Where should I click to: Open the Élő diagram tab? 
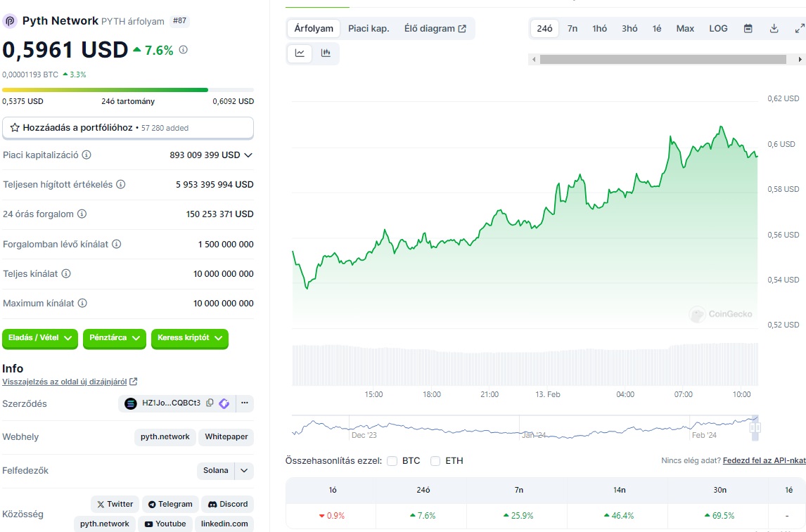tap(435, 29)
